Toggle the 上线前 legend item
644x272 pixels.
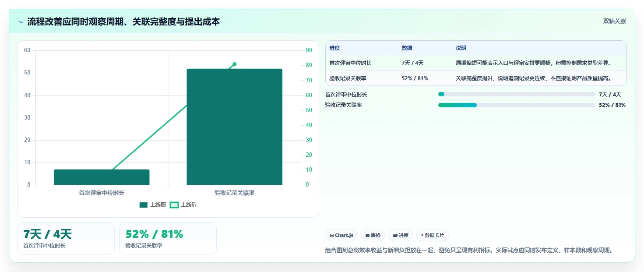(x=153, y=205)
